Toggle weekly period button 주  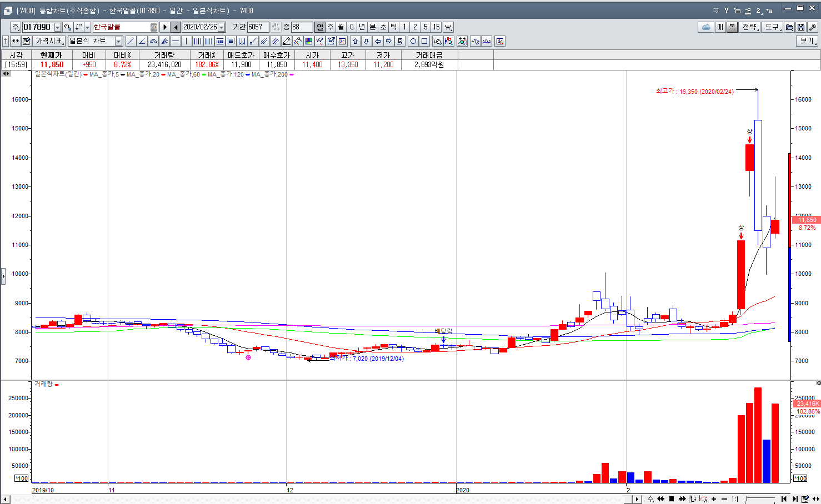(331, 27)
